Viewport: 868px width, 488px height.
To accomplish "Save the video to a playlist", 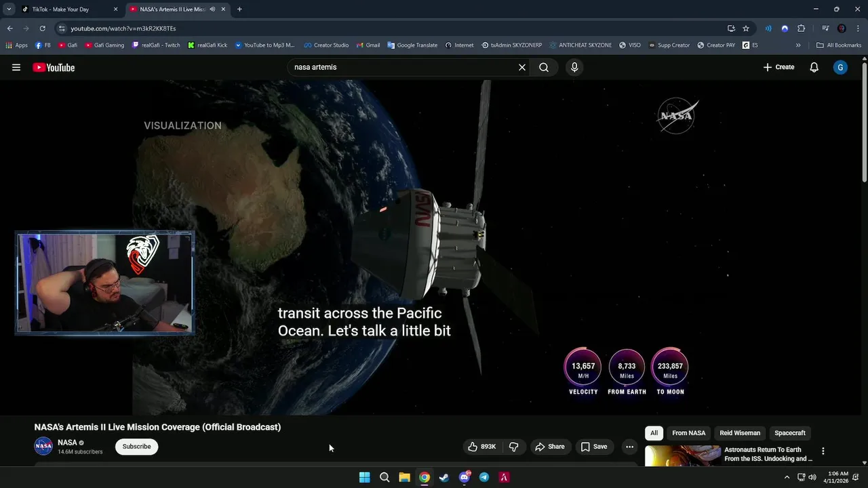I will (594, 447).
